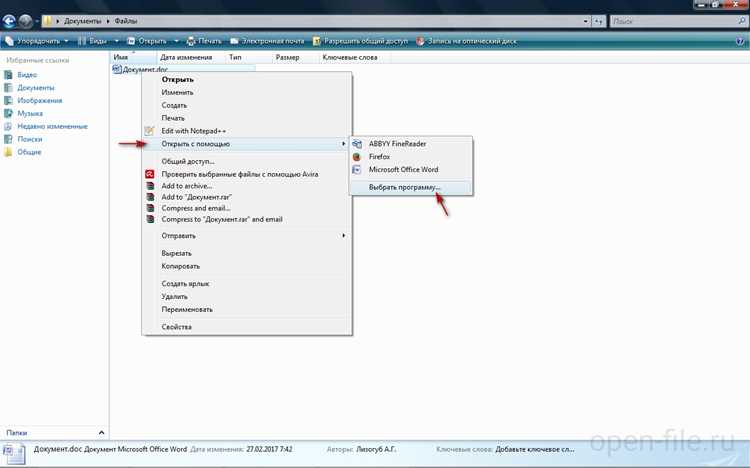The width and height of the screenshot is (750, 468).
Task: Open the address bar history dropdown arrow
Action: [585, 21]
